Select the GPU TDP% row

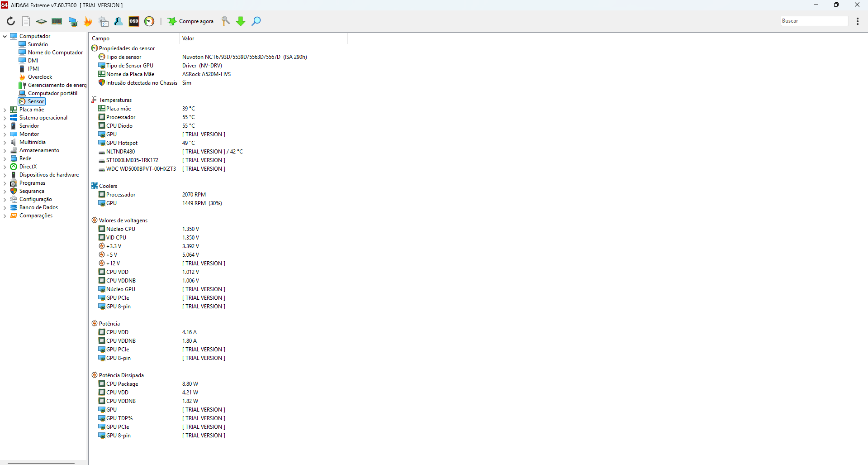161,418
